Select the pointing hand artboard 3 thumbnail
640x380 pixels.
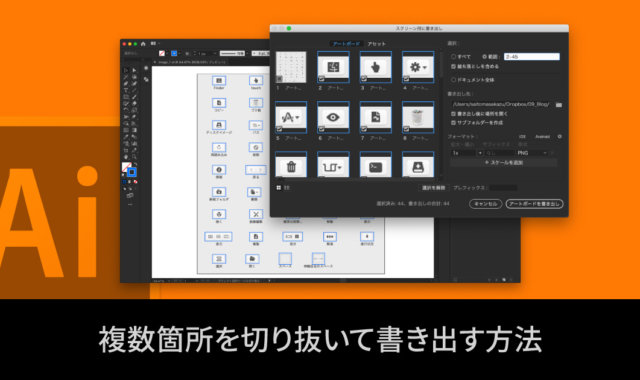click(x=376, y=67)
